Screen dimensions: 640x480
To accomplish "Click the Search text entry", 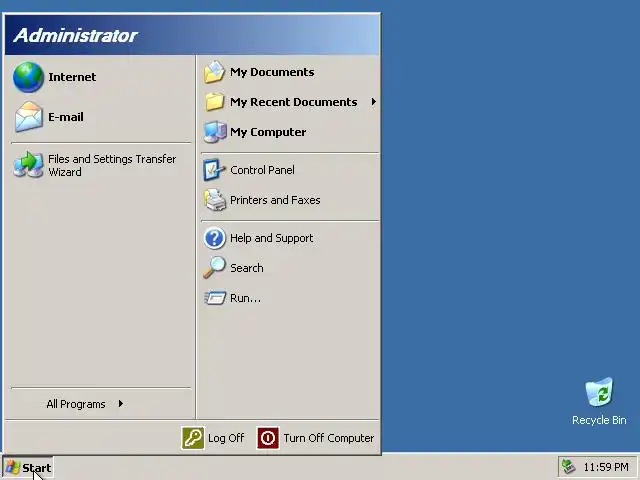I will pos(247,268).
